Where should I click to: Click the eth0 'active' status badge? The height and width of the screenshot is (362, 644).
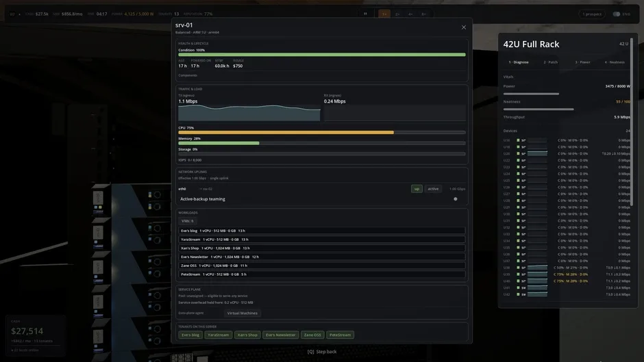point(433,189)
